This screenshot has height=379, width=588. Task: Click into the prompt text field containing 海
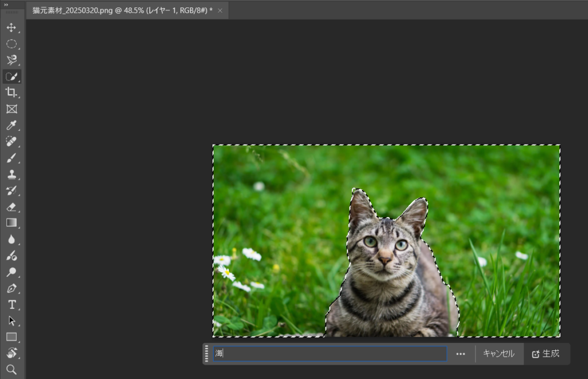tap(330, 354)
